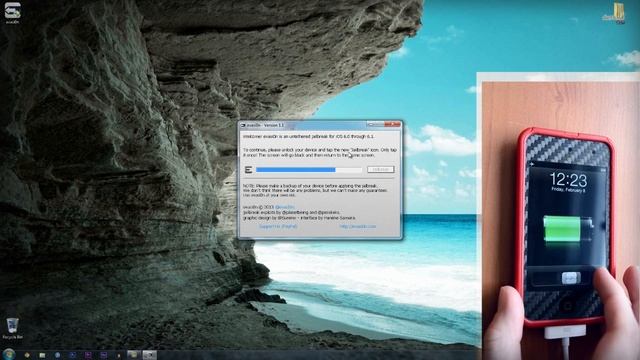Viewport: 640px width, 360px height.
Task: Click the greyed-out Jailbreak button
Action: point(380,169)
